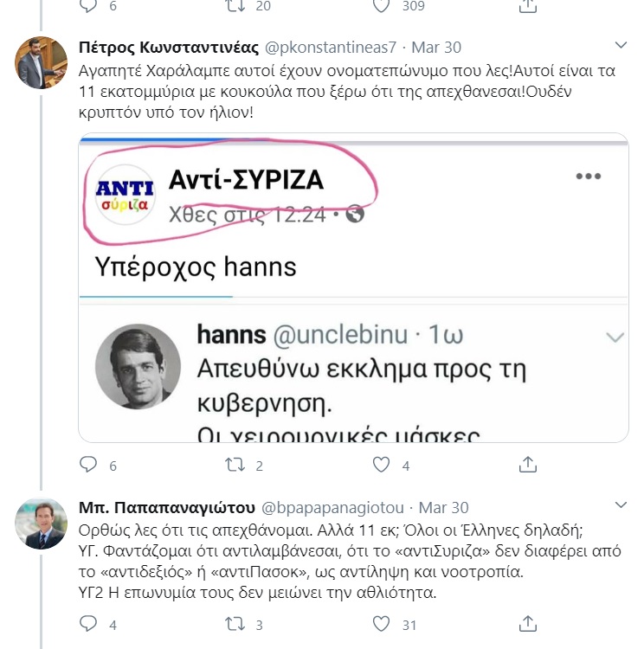Retweet Μπ. Παπαπαναγιώτου's tweet
Viewport: 644px width, 649px height.
[x=234, y=624]
